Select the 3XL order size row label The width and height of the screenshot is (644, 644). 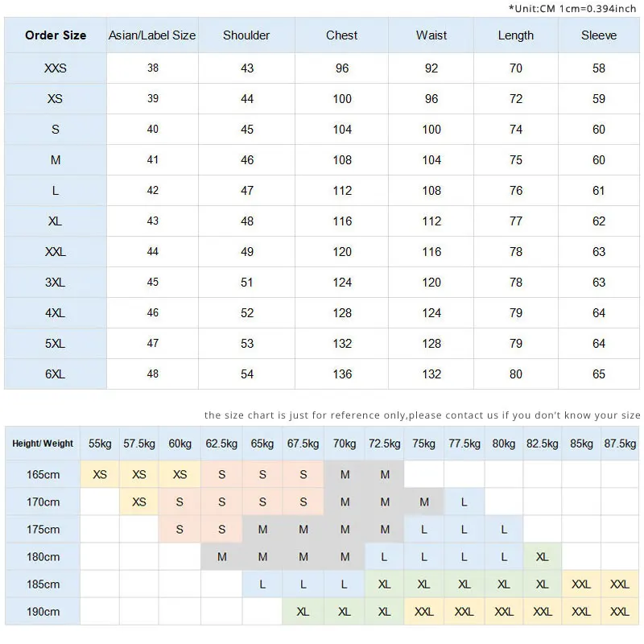(56, 283)
